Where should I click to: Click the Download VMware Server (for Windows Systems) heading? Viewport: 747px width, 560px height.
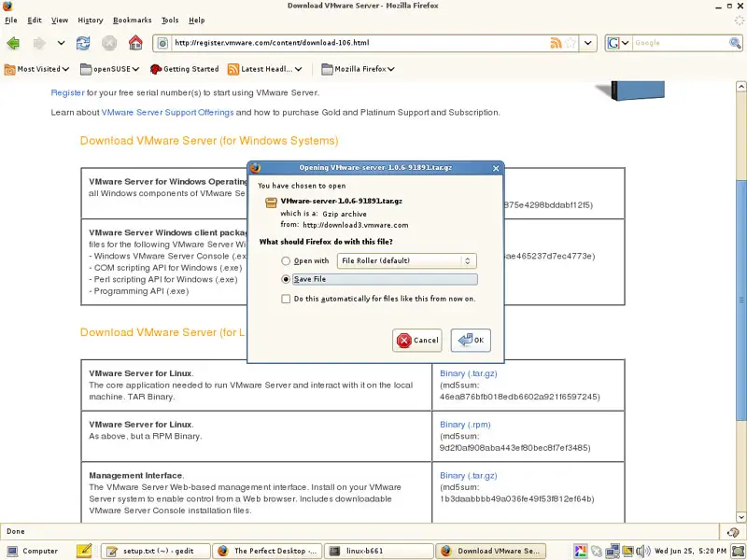(209, 141)
